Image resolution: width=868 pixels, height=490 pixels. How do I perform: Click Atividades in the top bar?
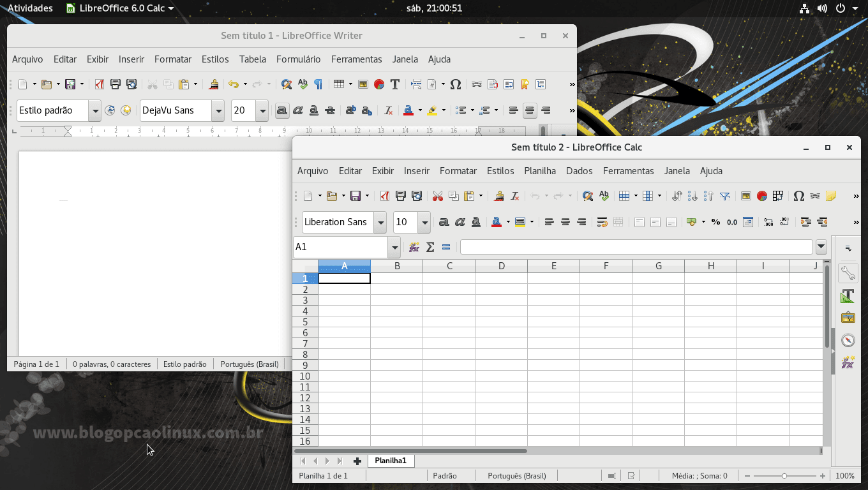[30, 8]
